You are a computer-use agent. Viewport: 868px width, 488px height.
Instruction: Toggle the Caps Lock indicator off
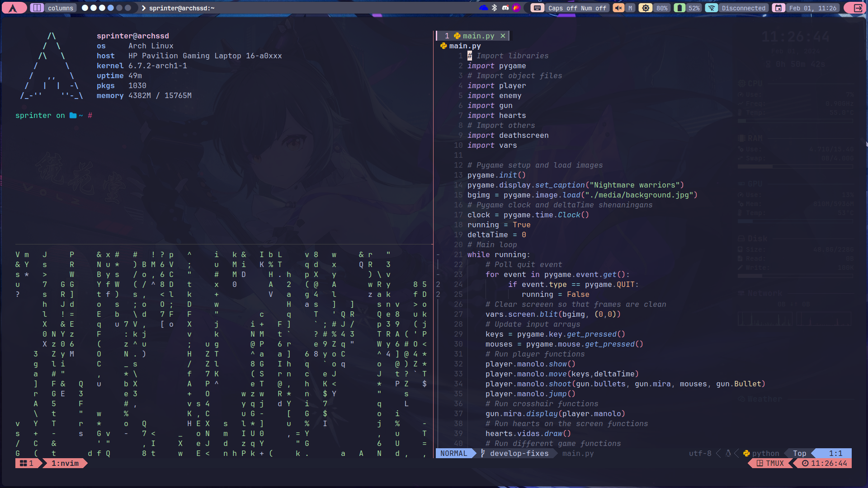click(561, 8)
